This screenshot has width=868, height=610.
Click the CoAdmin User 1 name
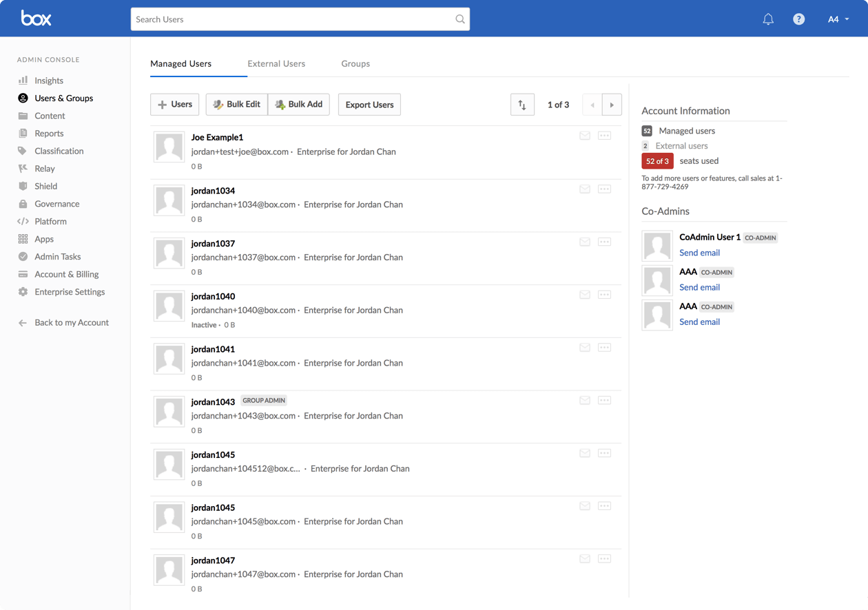click(710, 237)
